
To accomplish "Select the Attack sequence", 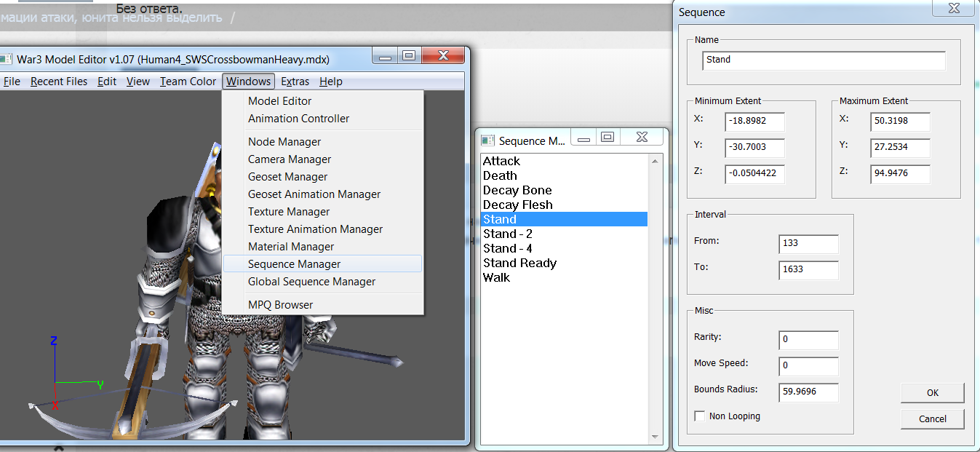I will [565, 161].
